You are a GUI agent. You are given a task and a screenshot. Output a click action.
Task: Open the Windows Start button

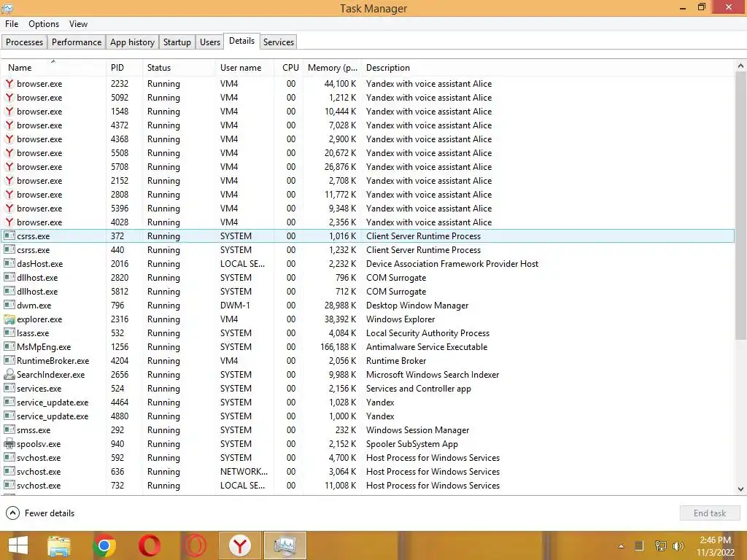pos(18,545)
